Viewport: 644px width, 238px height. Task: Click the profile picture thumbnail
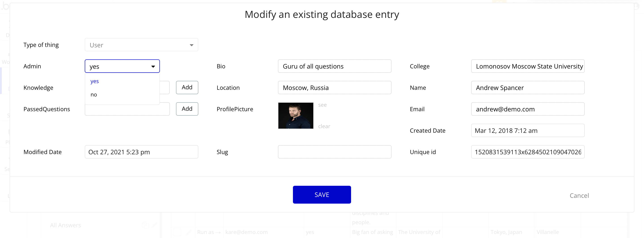point(295,116)
